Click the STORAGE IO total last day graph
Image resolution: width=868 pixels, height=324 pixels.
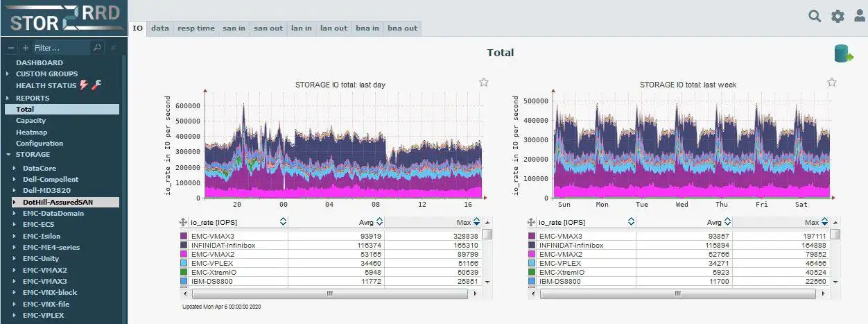pos(340,146)
